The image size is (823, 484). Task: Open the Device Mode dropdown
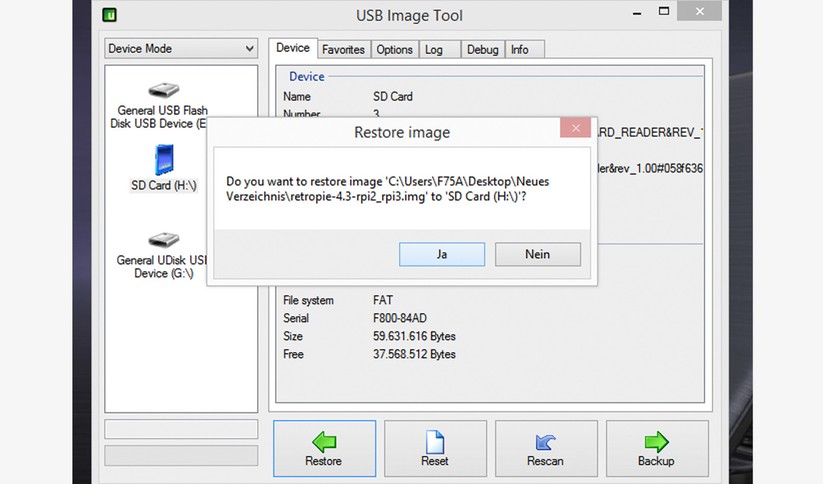[x=181, y=49]
